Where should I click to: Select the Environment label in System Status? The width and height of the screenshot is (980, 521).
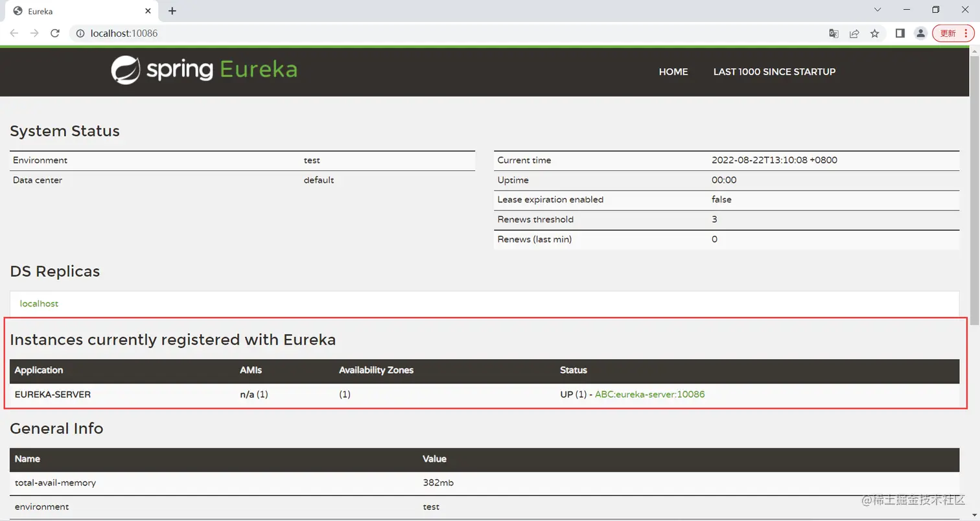(40, 160)
